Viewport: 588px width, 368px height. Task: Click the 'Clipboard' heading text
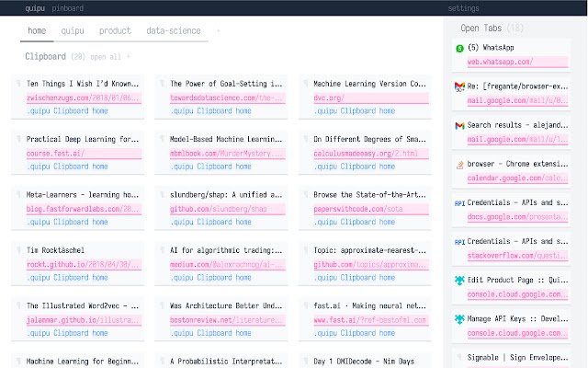[45, 57]
